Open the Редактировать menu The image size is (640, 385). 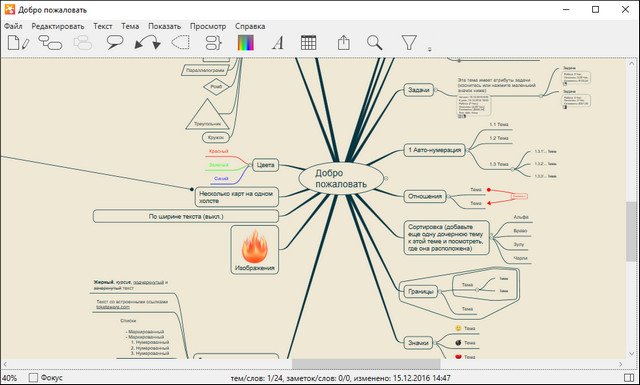tap(58, 26)
